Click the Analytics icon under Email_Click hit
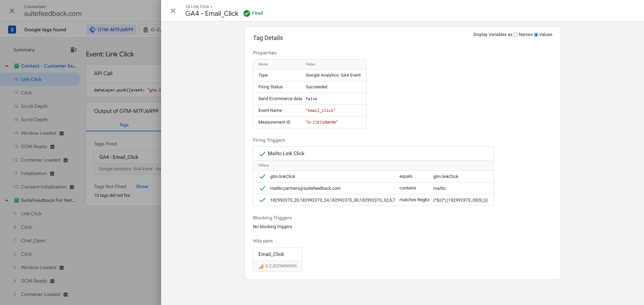 click(x=261, y=266)
